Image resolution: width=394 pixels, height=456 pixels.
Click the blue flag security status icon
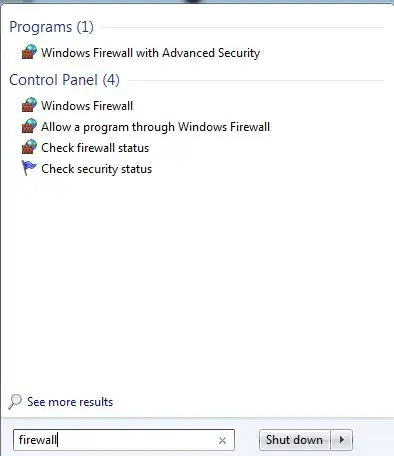tap(29, 168)
